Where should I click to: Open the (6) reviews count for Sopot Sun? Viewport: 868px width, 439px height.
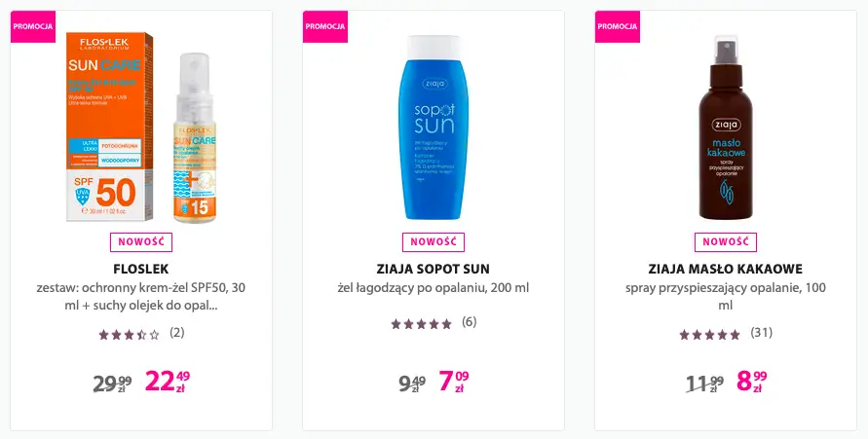click(x=470, y=322)
